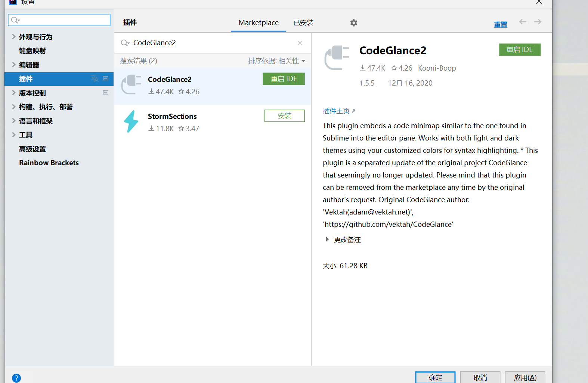Expand the 语言和框架 node
Screen dimensions: 588x383
click(14, 121)
